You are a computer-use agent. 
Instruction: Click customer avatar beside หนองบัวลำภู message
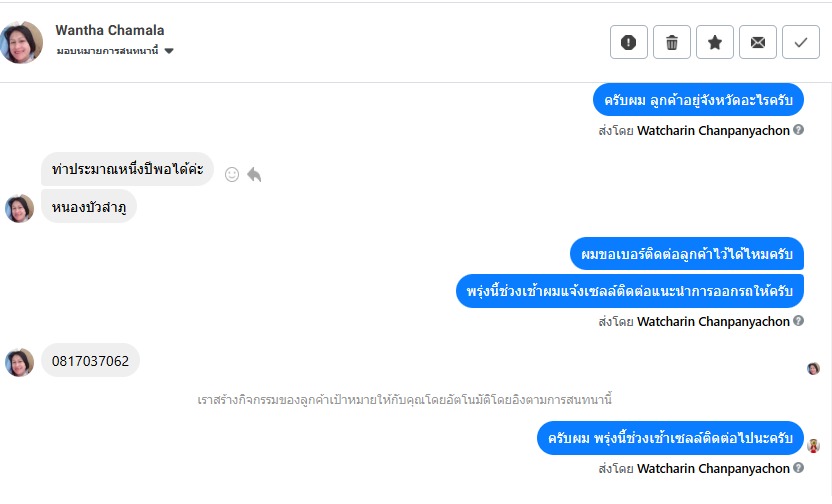click(x=19, y=208)
